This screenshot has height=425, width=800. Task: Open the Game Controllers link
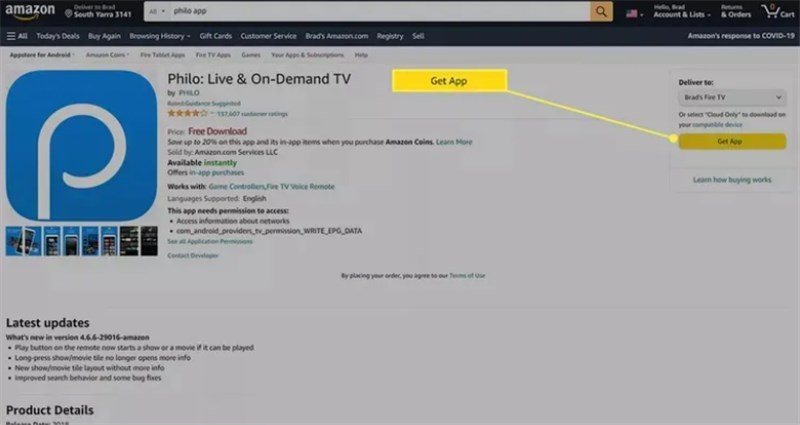coord(236,187)
